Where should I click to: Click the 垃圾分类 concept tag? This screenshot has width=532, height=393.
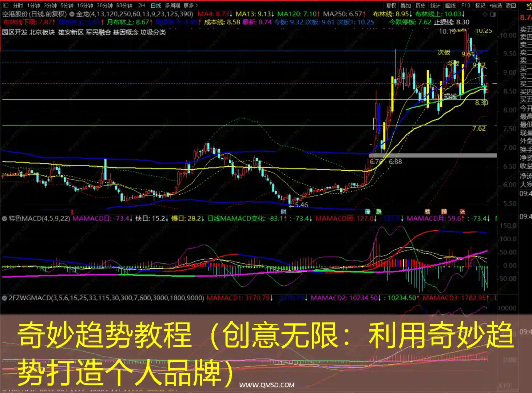click(x=153, y=32)
